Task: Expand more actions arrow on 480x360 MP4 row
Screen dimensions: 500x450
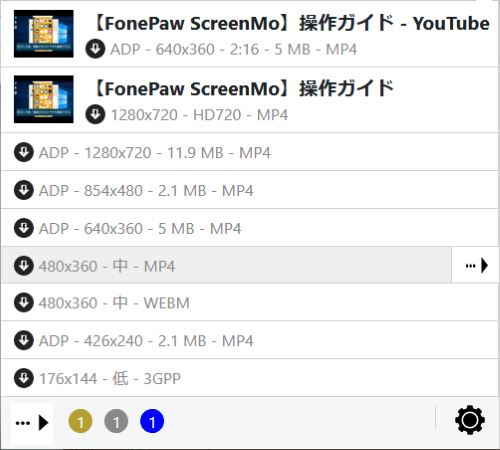Action: [476, 265]
